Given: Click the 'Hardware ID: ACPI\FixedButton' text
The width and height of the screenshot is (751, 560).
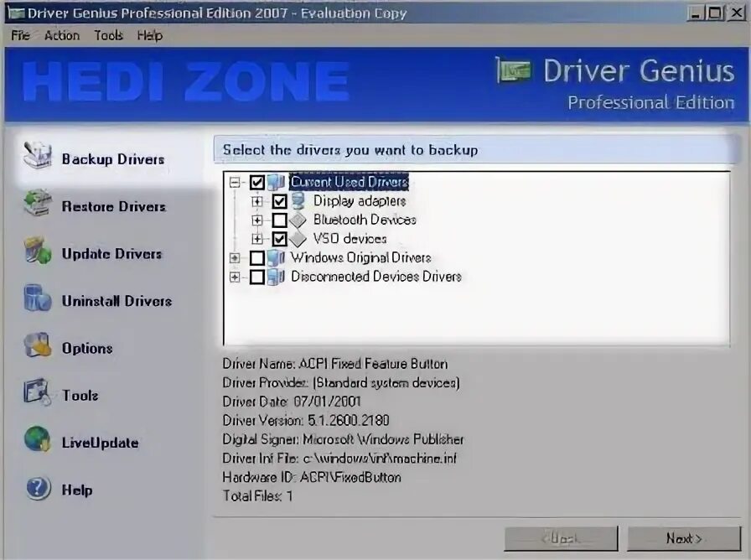Looking at the screenshot, I should coord(312,477).
